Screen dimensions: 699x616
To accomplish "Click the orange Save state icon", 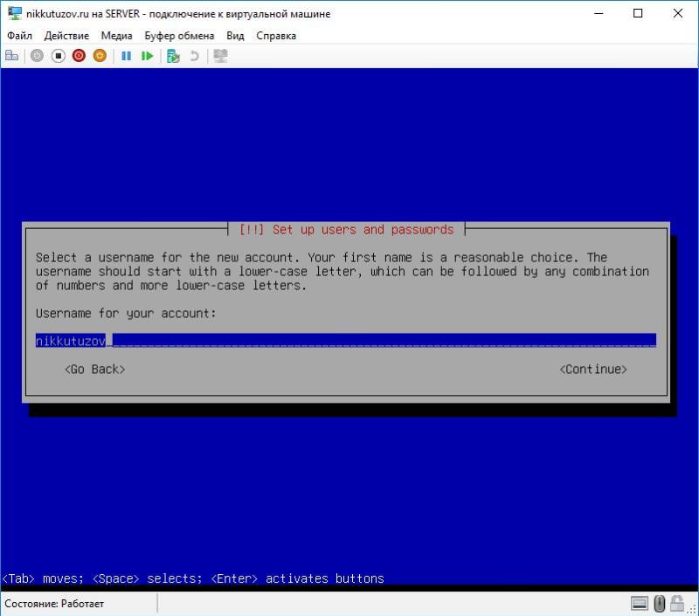I will pos(100,56).
